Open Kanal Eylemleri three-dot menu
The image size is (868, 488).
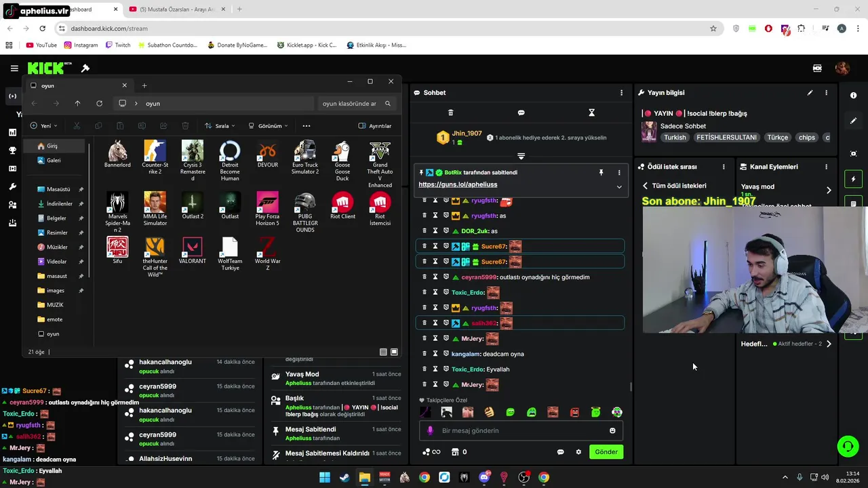point(826,167)
